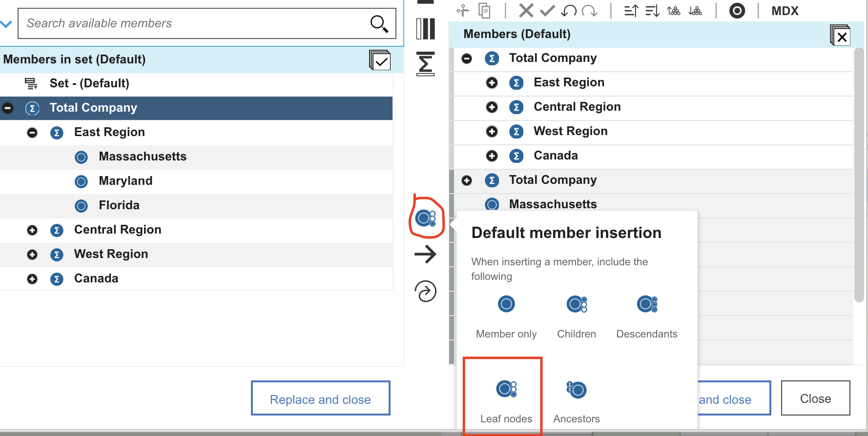This screenshot has height=436, width=868.
Task: Click the Replace and close button
Action: [x=320, y=398]
